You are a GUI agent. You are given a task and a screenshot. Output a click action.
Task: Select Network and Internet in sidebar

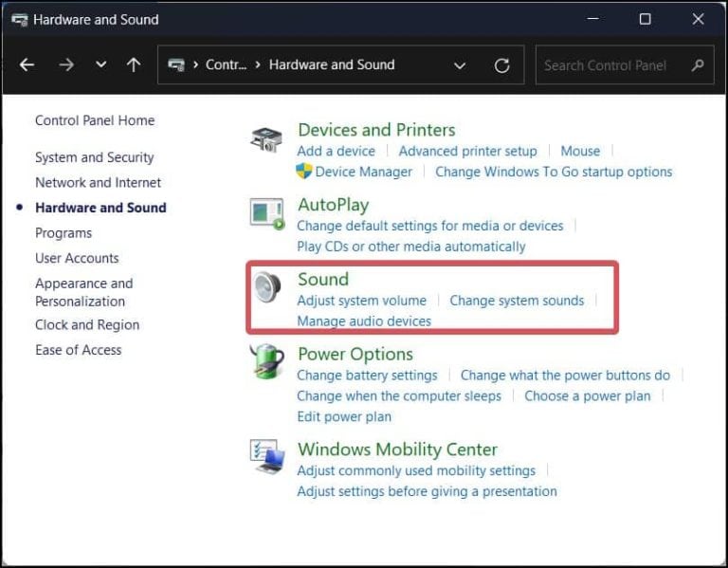[x=98, y=182]
